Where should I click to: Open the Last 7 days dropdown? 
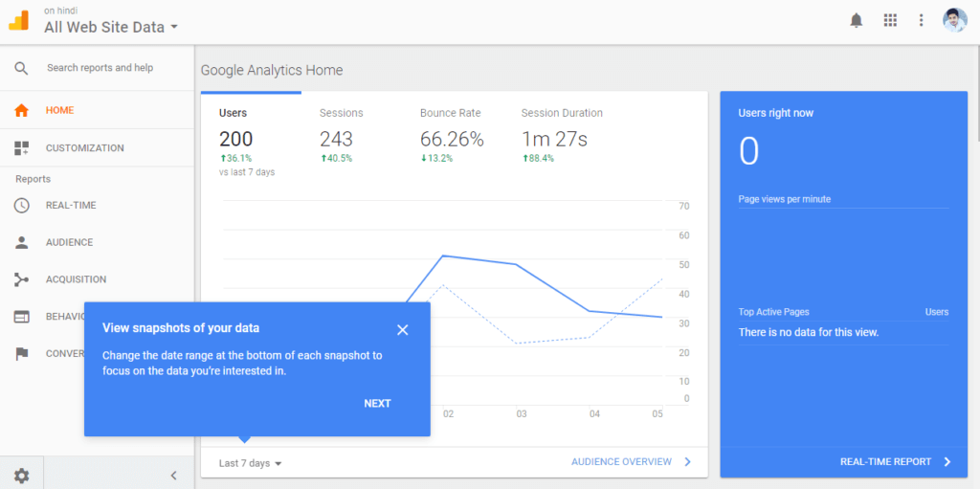click(x=251, y=463)
